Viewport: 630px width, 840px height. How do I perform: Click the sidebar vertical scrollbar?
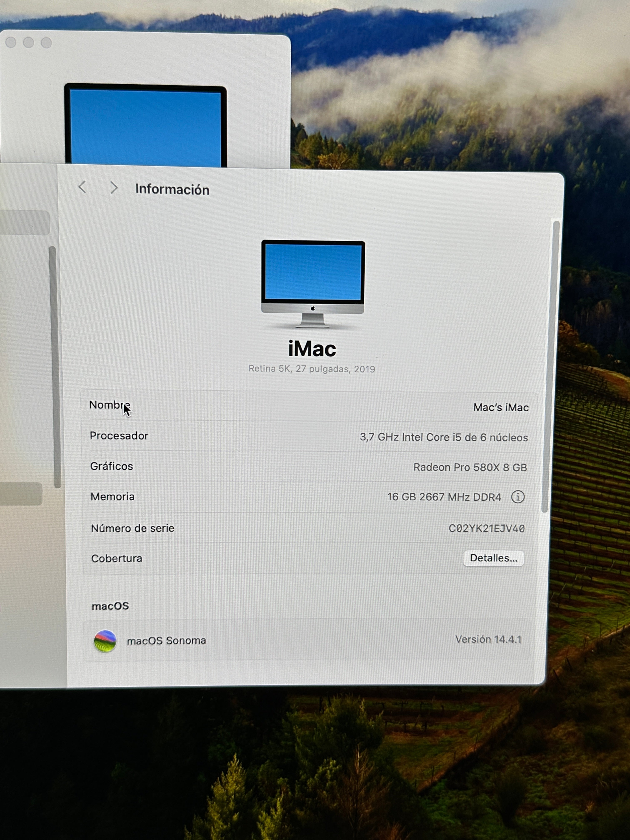(x=55, y=367)
